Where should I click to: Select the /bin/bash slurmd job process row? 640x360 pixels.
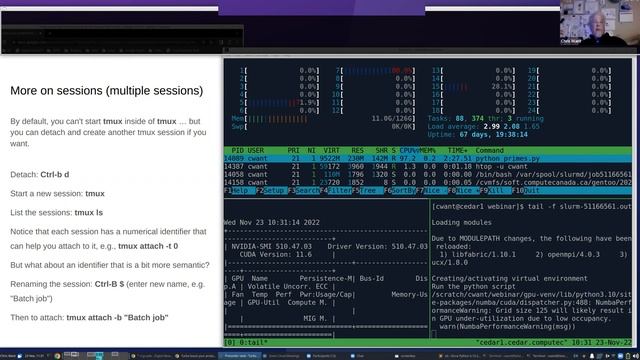[x=427, y=174]
